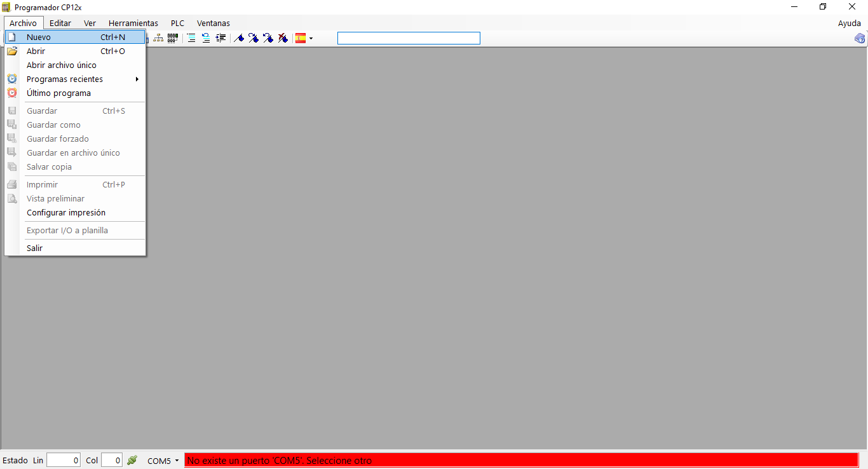
Task: Minimize the Programador CP12x window
Action: click(794, 7)
